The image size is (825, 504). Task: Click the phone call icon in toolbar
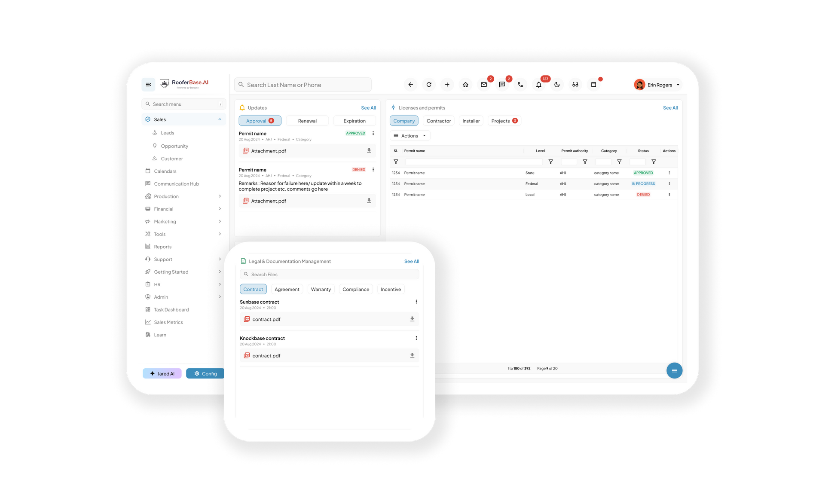[x=520, y=84]
